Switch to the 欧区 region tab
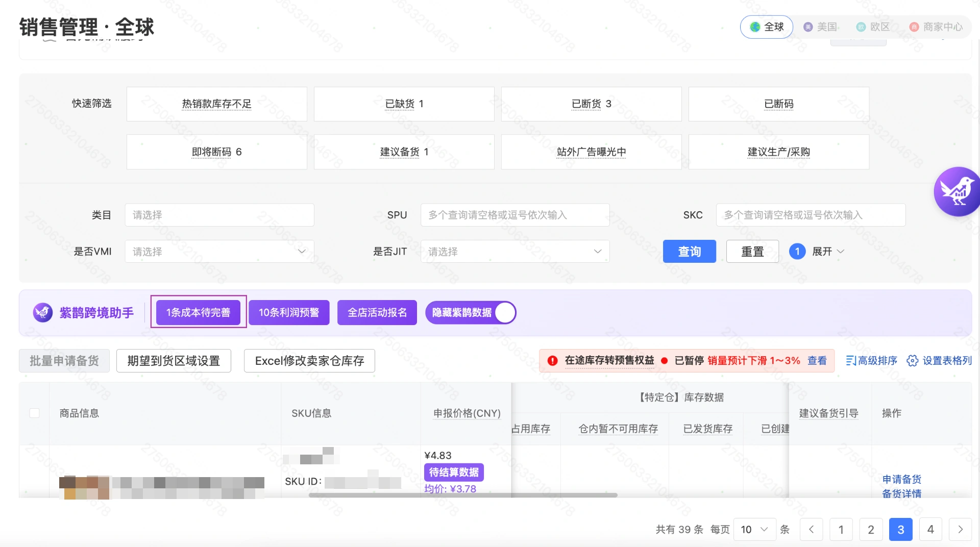The height and width of the screenshot is (547, 980). click(x=873, y=27)
